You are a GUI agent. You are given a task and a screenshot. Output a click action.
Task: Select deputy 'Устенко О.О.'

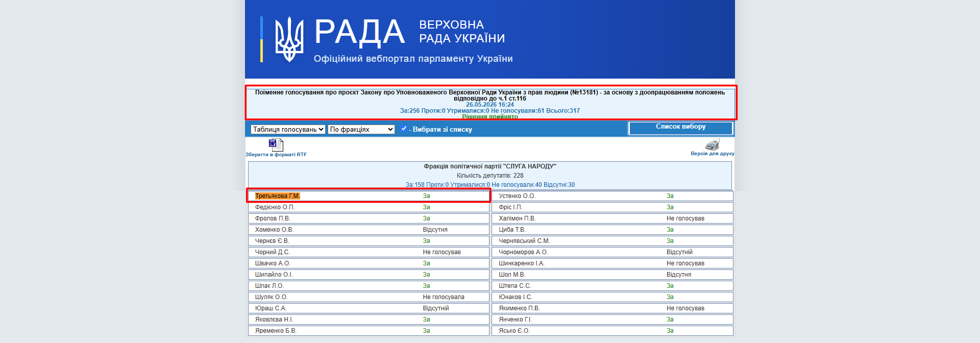pos(517,196)
